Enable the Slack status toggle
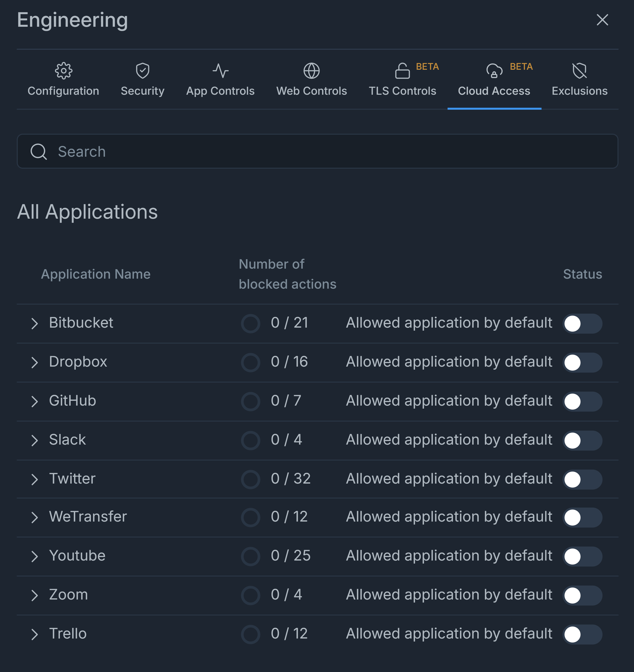 coord(582,440)
